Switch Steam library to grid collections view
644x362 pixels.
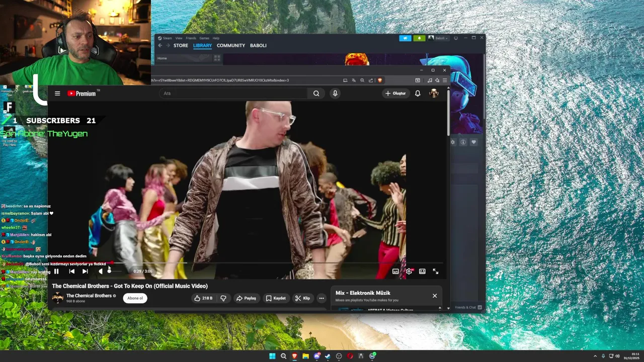[x=217, y=58]
